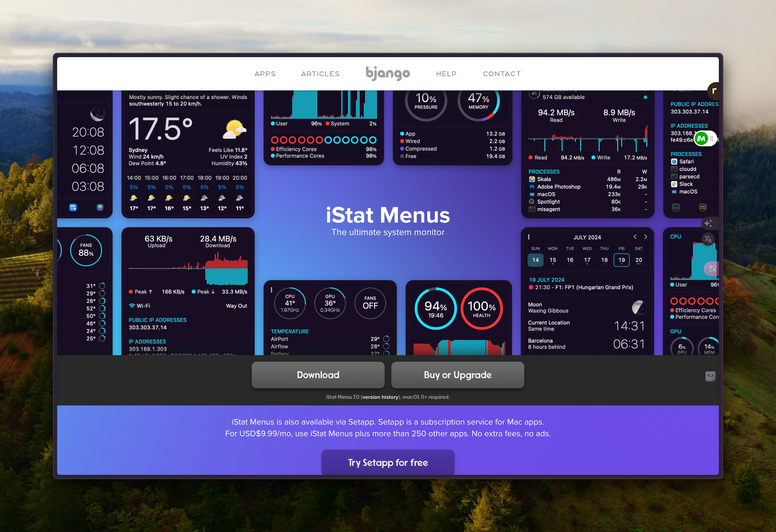Click the 574 GB available text
The height and width of the screenshot is (532, 776).
[563, 97]
